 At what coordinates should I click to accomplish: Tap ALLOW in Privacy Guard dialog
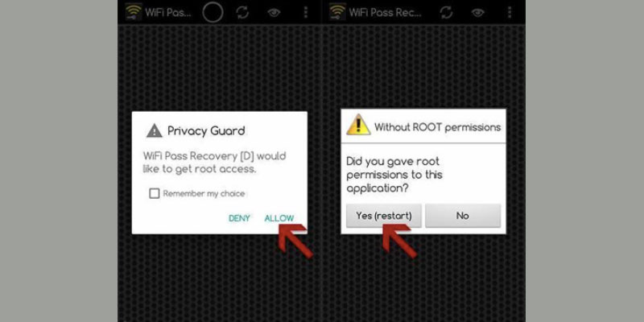pos(279,218)
